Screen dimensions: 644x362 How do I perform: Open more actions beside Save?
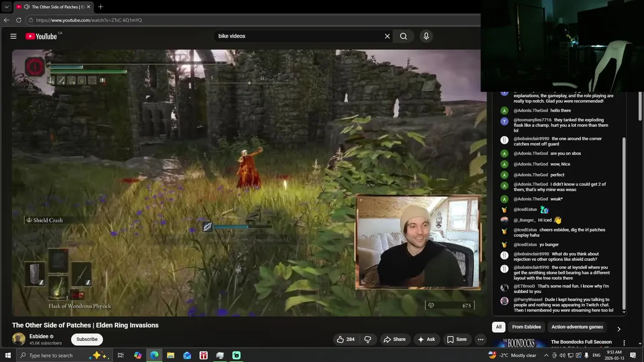click(x=480, y=339)
